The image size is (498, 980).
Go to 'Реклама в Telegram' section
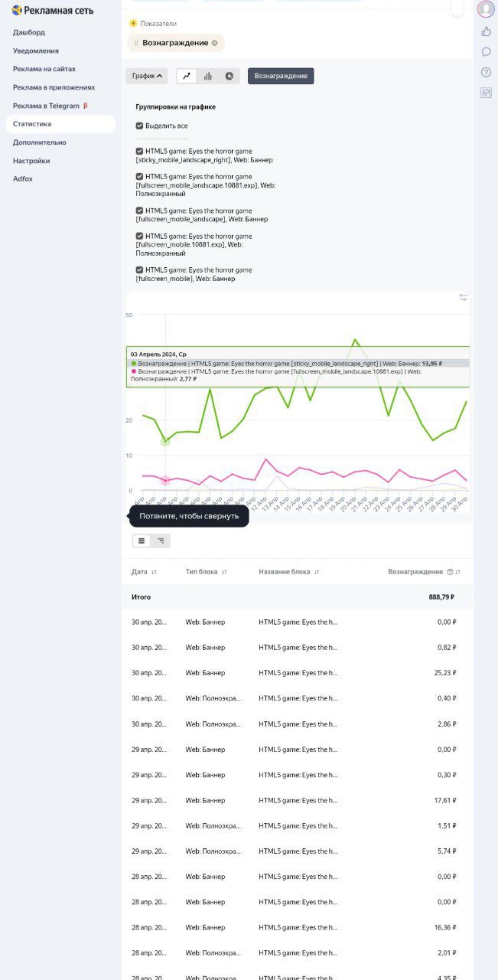[46, 106]
